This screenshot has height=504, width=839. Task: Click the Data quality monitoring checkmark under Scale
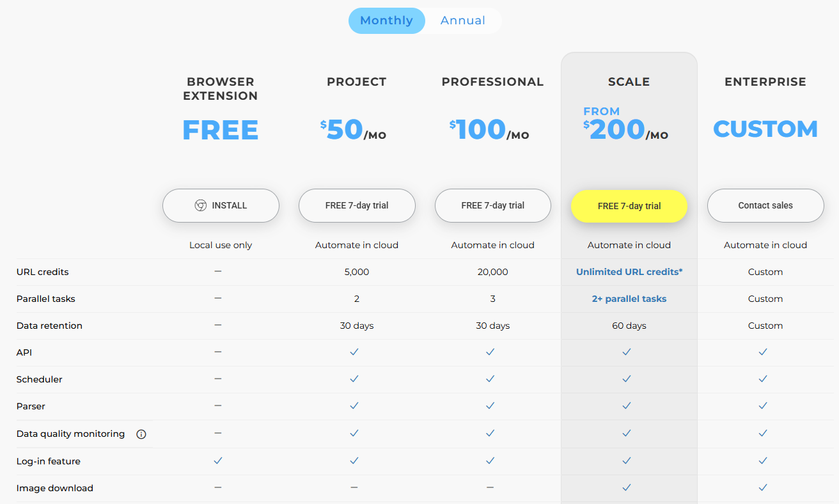[626, 433]
